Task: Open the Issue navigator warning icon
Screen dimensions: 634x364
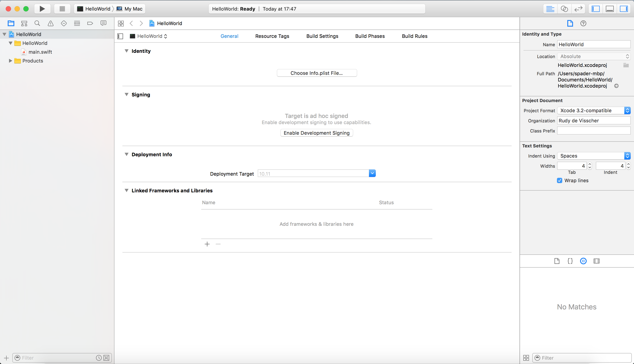Action: click(50, 23)
